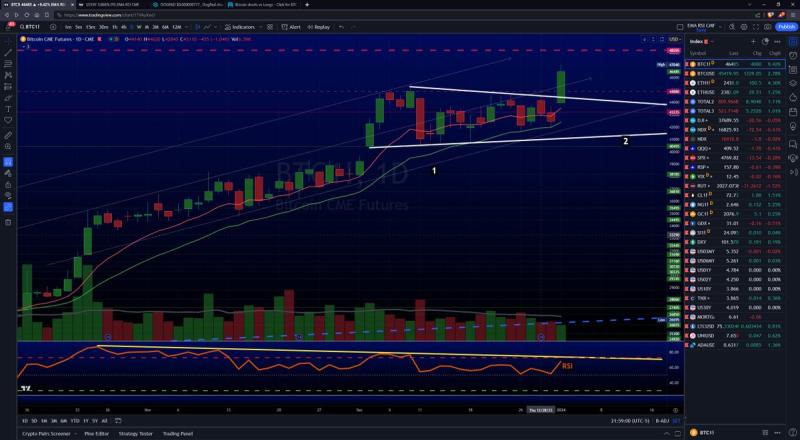Open the layout select square icon

[680, 27]
